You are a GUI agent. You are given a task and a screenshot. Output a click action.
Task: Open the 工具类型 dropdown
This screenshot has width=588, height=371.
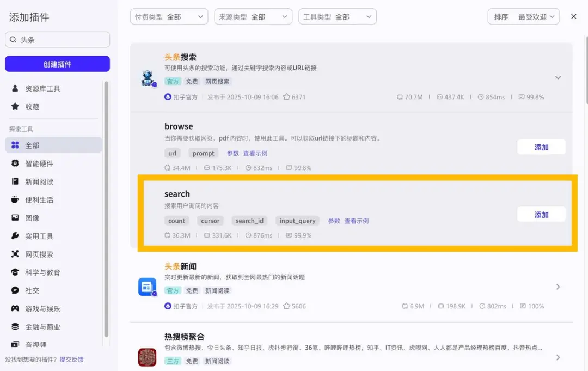pyautogui.click(x=337, y=16)
